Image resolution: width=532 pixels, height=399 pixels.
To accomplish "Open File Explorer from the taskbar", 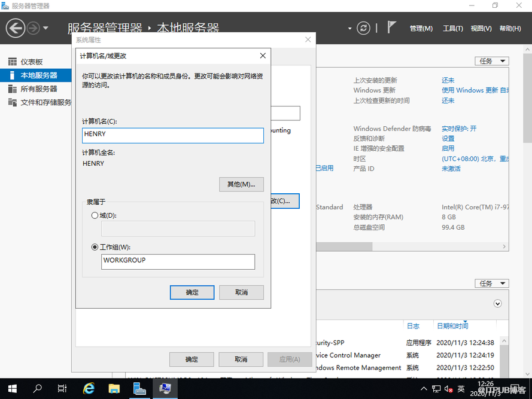I will [114, 389].
